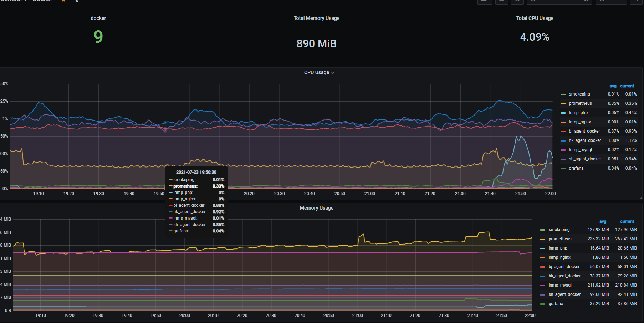Click the tooltip row hk_agent_docker 0.92%
This screenshot has height=323, width=644.
[x=196, y=212]
